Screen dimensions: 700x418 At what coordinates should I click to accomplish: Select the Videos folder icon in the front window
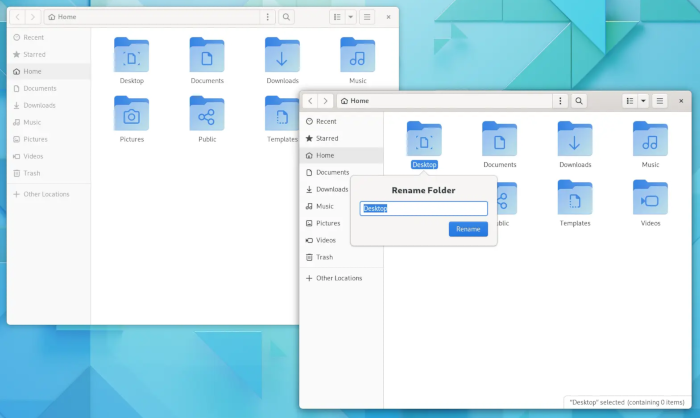650,198
